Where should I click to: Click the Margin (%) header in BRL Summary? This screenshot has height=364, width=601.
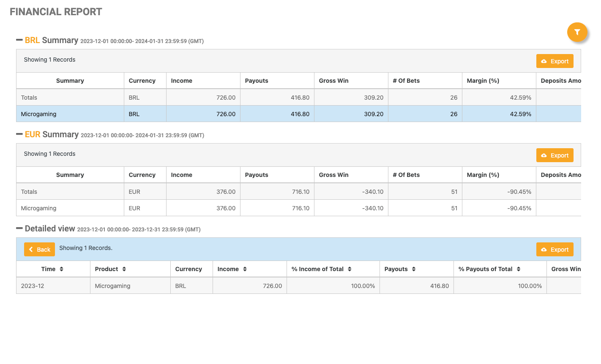pos(483,81)
